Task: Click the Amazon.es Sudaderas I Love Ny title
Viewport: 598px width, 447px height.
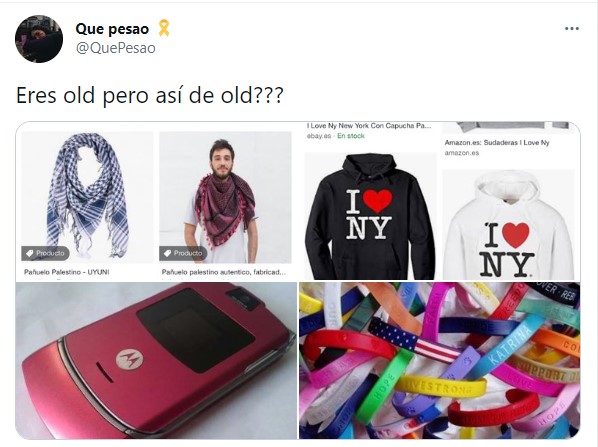Action: pos(497,143)
